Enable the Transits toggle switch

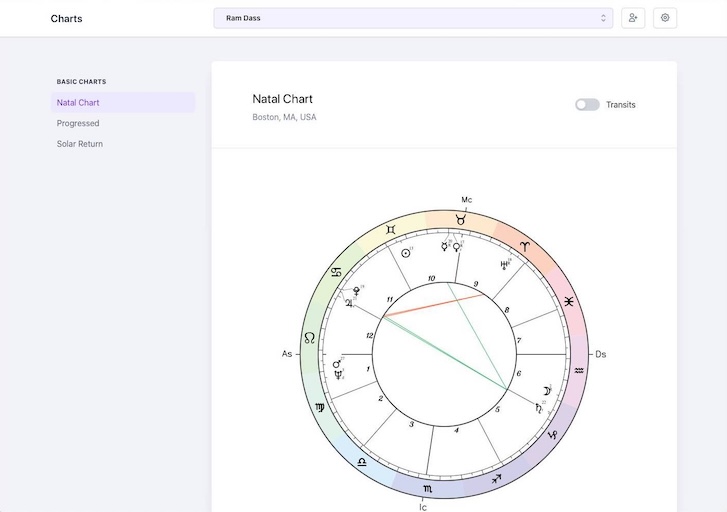[x=587, y=104]
